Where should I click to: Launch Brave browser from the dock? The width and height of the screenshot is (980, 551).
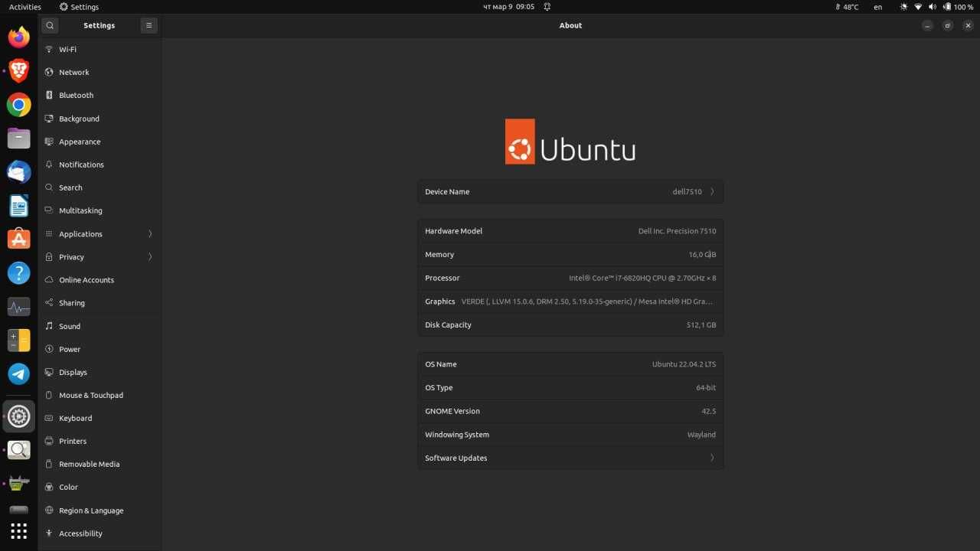[19, 71]
